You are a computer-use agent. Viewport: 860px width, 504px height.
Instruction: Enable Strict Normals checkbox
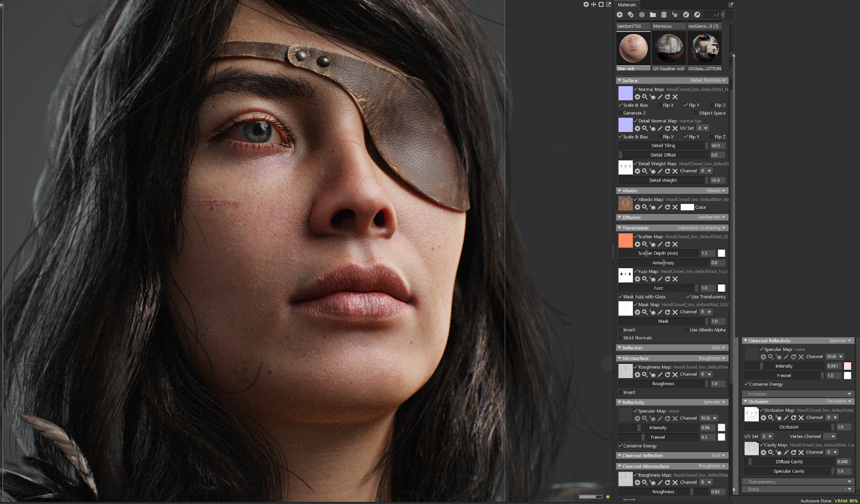[620, 338]
